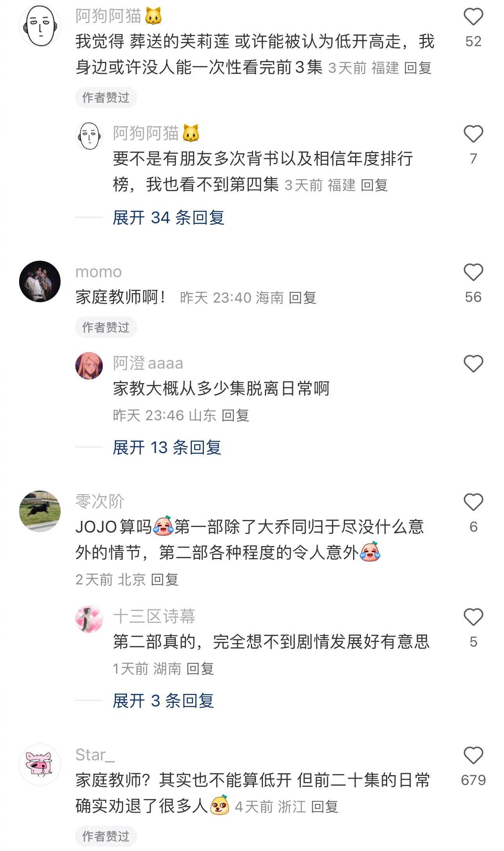This screenshot has height=851, width=504.
Task: Open username 阿澄aaaa profile
Action: pyautogui.click(x=148, y=363)
